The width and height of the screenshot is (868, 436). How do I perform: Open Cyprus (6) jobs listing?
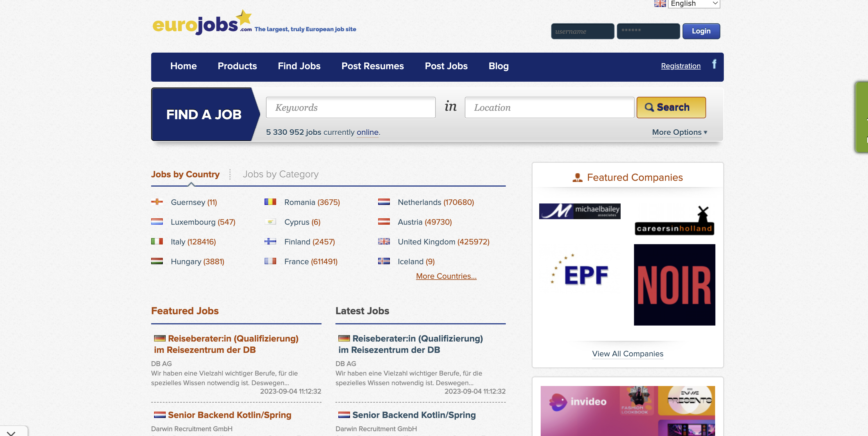pos(302,222)
